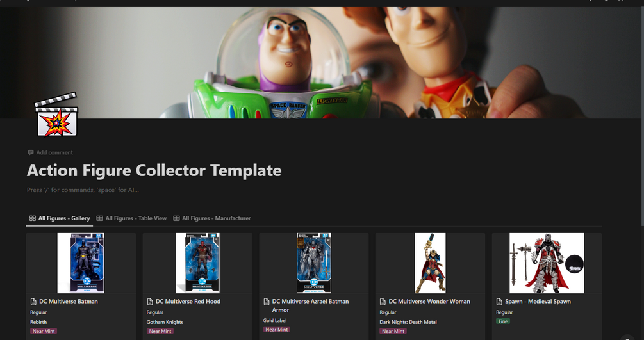This screenshot has width=644, height=340.
Task: Click the Wonder Woman figure thumbnail
Action: 430,263
